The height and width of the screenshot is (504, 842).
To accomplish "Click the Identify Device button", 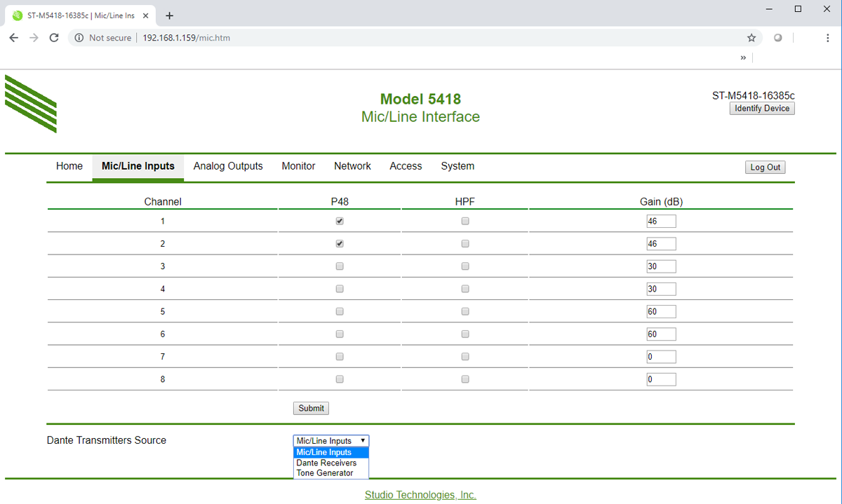I will [762, 109].
